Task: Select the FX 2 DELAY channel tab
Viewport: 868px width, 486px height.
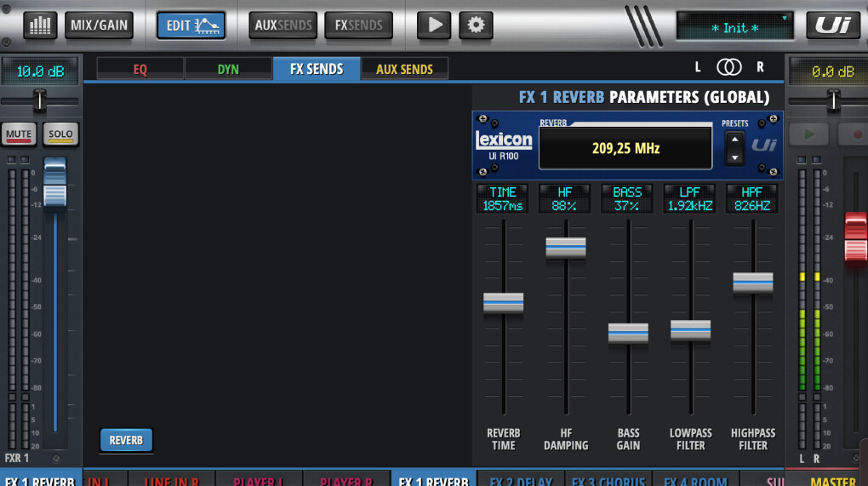Action: pyautogui.click(x=521, y=479)
